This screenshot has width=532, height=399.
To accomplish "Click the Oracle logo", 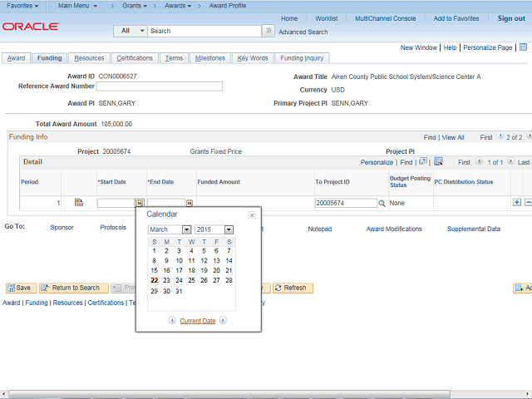I will click(x=32, y=27).
